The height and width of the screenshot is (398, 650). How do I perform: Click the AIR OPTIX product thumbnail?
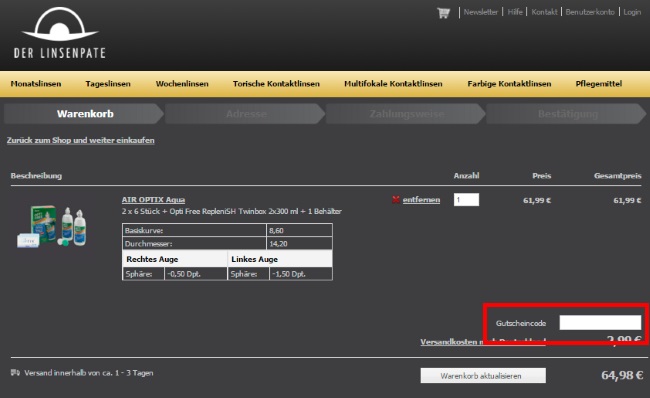(52, 226)
